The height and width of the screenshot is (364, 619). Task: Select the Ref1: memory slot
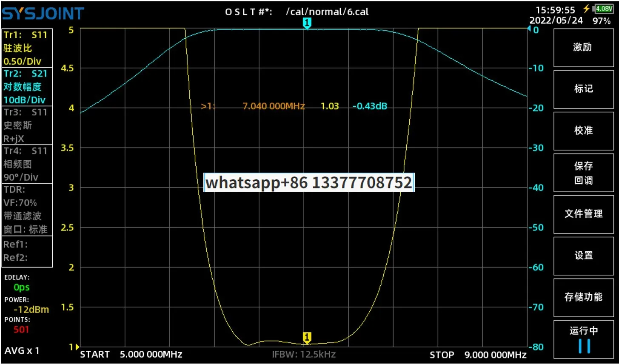(x=15, y=245)
